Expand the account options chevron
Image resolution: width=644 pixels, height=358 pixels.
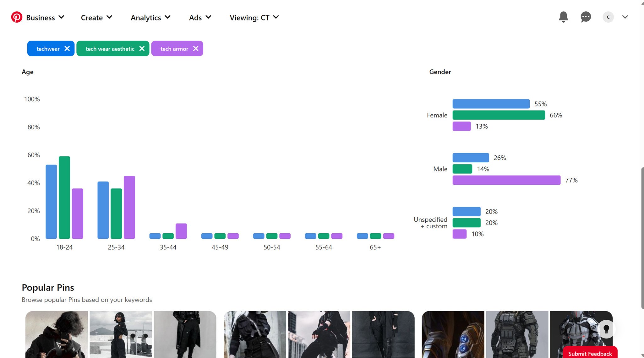coord(625,17)
